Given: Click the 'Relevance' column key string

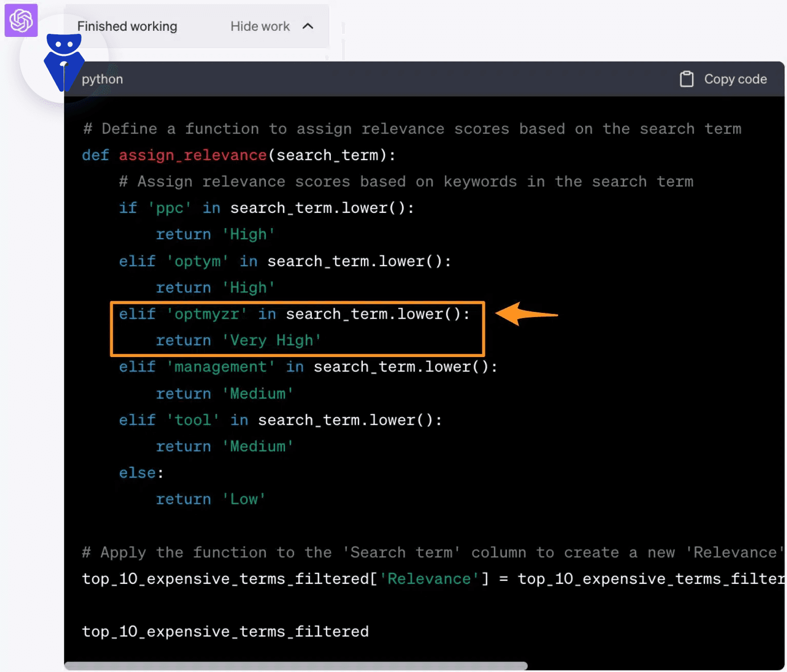Looking at the screenshot, I should (x=429, y=579).
